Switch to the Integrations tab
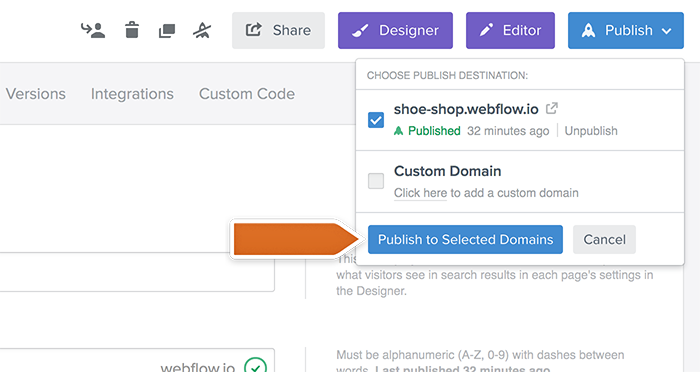Viewport: 700px width, 372px height. click(132, 94)
